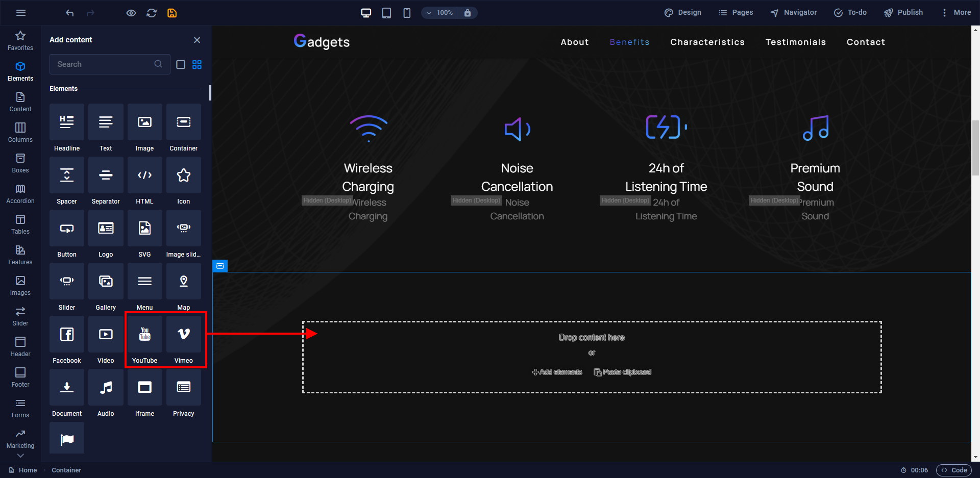
Task: Switch to tablet preview mode
Action: click(x=386, y=12)
